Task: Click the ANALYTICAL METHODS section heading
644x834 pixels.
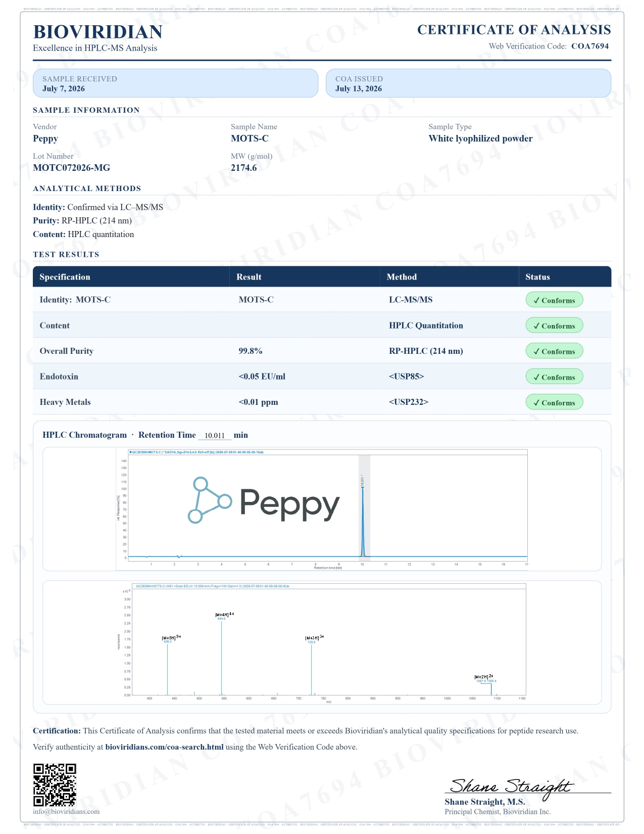Action: 87,189
